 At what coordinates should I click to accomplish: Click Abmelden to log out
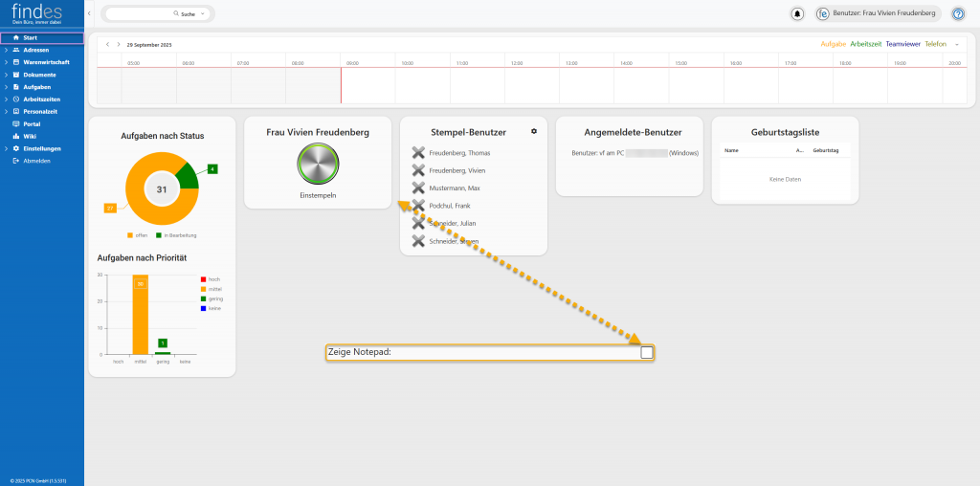pyautogui.click(x=36, y=161)
